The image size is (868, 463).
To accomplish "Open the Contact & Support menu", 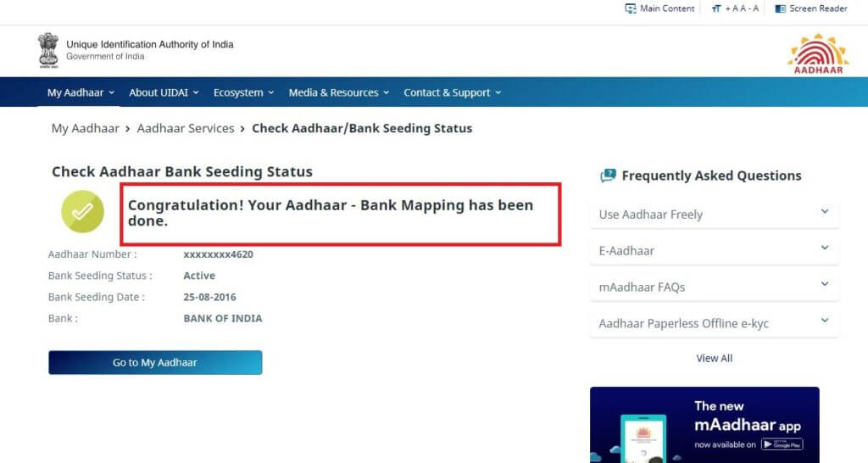I will click(453, 92).
